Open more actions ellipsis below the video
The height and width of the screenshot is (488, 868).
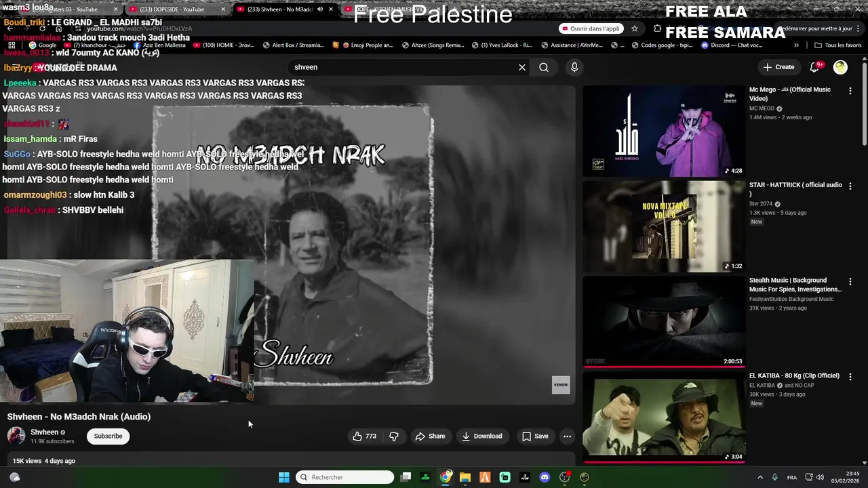click(x=568, y=436)
